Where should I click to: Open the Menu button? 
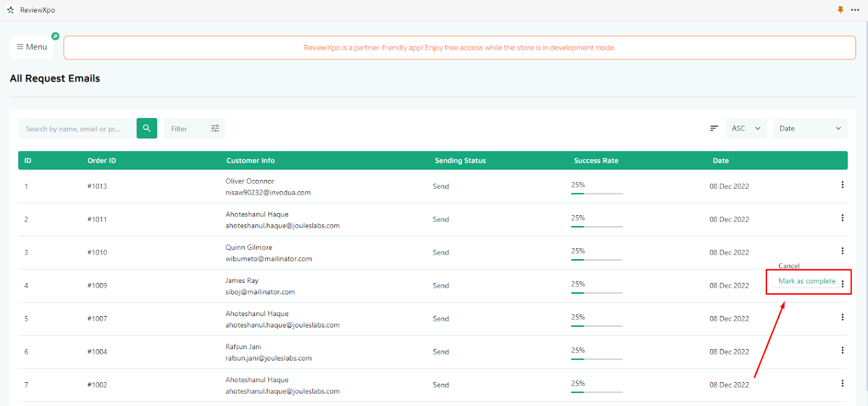coord(31,47)
